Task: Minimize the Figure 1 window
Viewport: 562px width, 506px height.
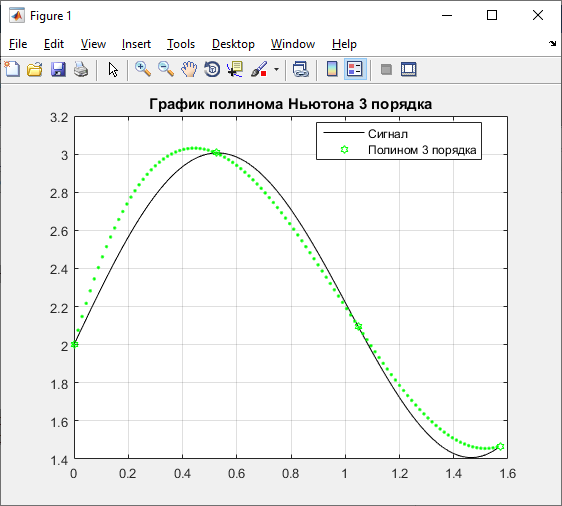Action: [447, 15]
